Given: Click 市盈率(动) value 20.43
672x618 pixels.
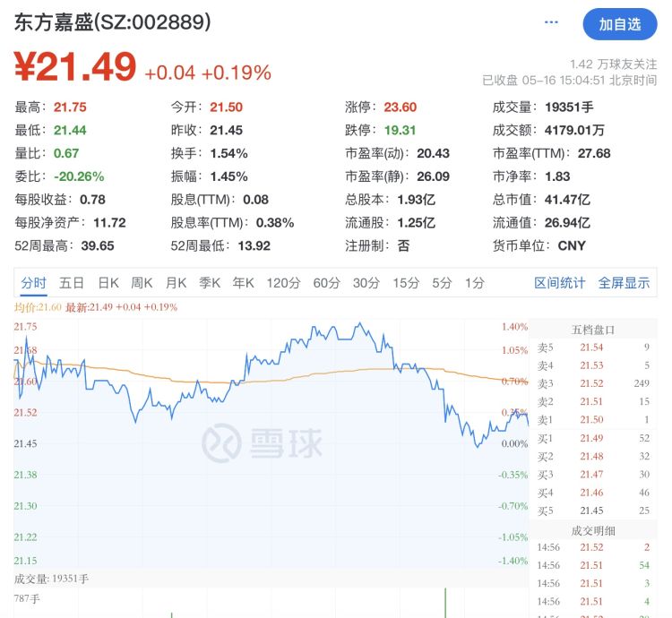Looking at the screenshot, I should click(x=434, y=153).
